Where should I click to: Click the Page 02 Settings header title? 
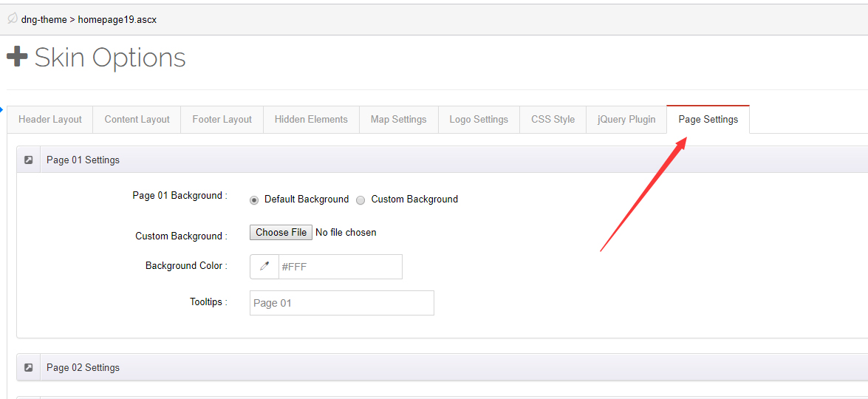(83, 367)
